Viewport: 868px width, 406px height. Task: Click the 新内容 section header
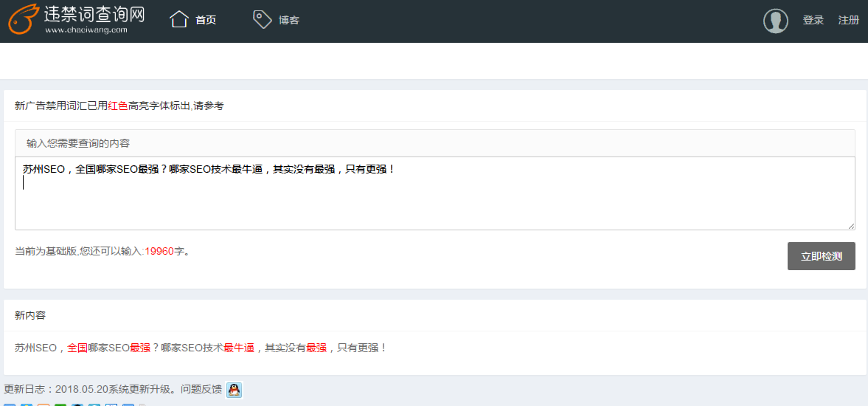point(30,315)
